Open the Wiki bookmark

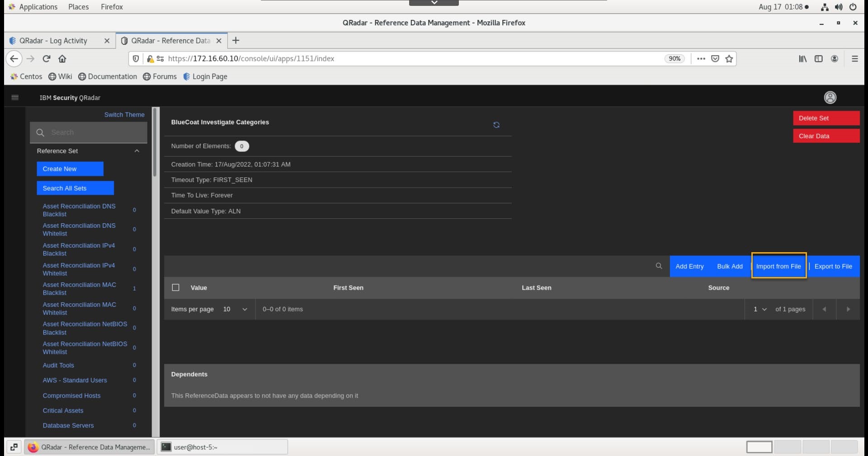[x=60, y=76]
